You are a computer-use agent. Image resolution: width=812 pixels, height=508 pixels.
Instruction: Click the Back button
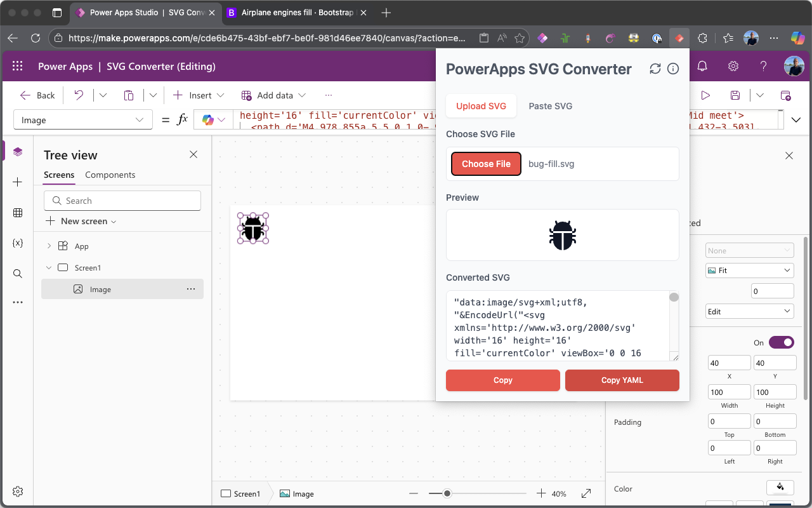coord(37,95)
